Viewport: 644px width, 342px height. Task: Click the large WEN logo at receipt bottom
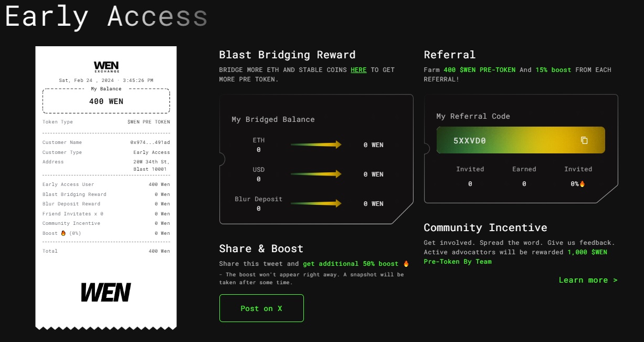(106, 293)
